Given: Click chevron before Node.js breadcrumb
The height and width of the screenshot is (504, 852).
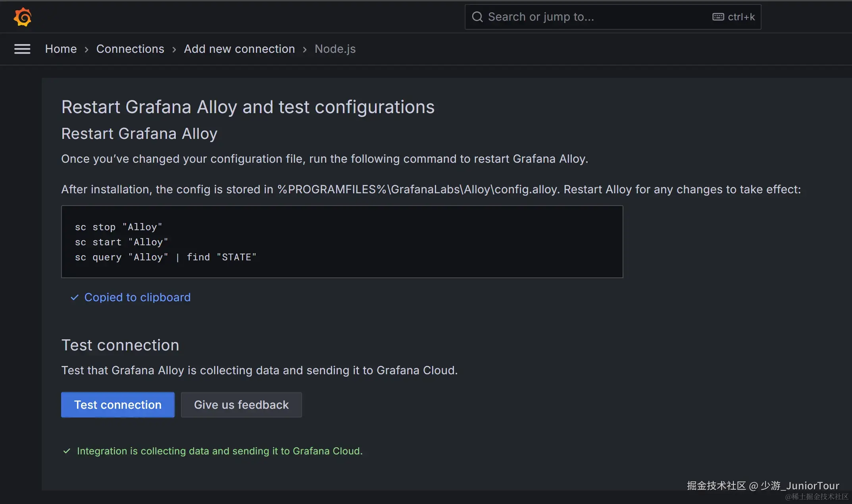Looking at the screenshot, I should [305, 49].
